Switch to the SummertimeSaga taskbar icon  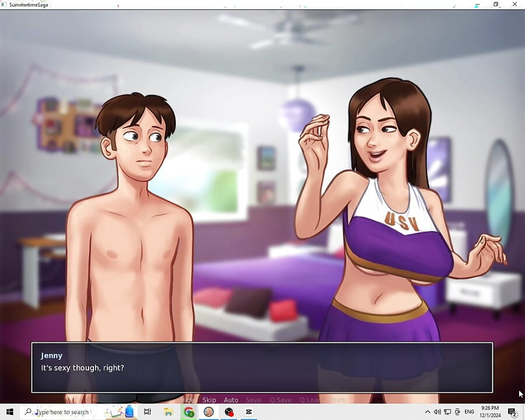tap(209, 412)
